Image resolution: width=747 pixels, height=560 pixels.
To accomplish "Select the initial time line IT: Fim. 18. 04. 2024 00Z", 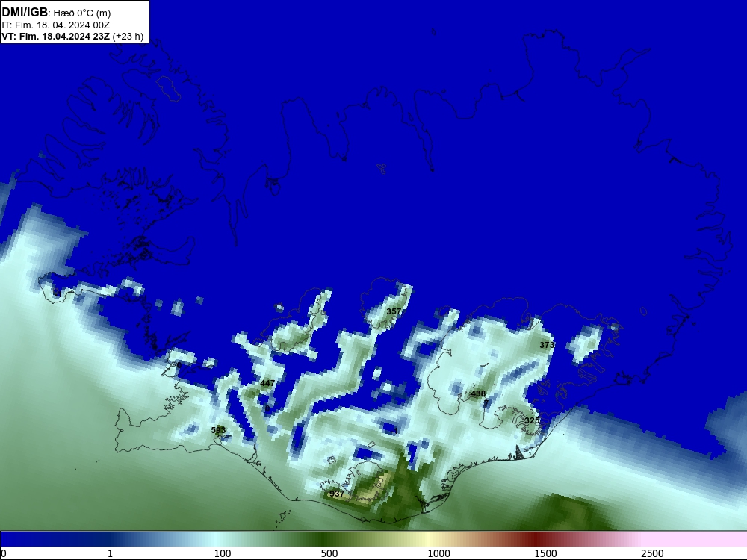I will 56,25.
